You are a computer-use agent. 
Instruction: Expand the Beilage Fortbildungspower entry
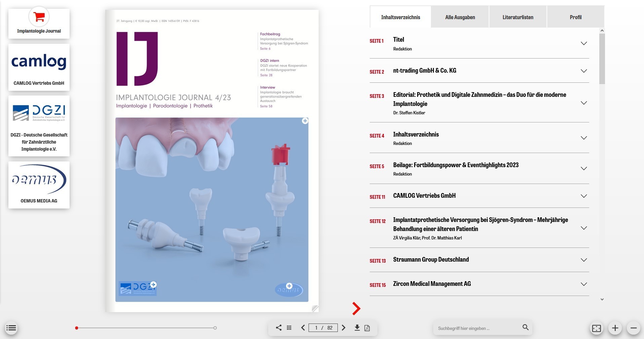pyautogui.click(x=584, y=168)
